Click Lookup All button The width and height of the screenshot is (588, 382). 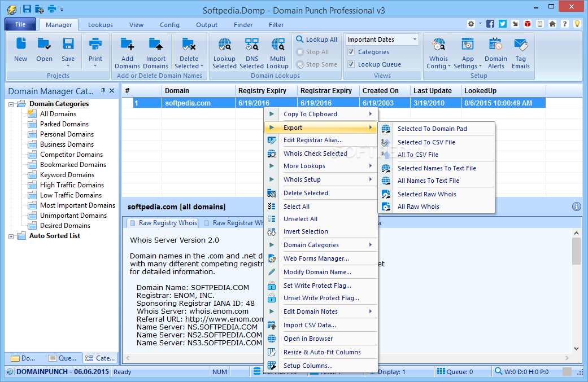tap(317, 39)
